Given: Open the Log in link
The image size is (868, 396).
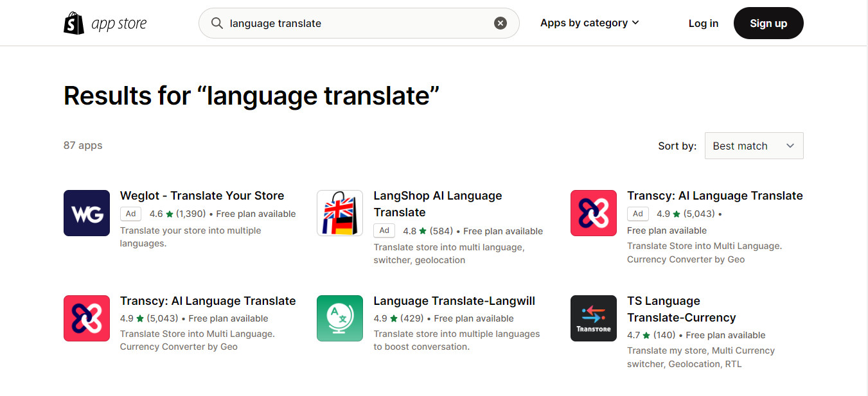Looking at the screenshot, I should (x=704, y=23).
